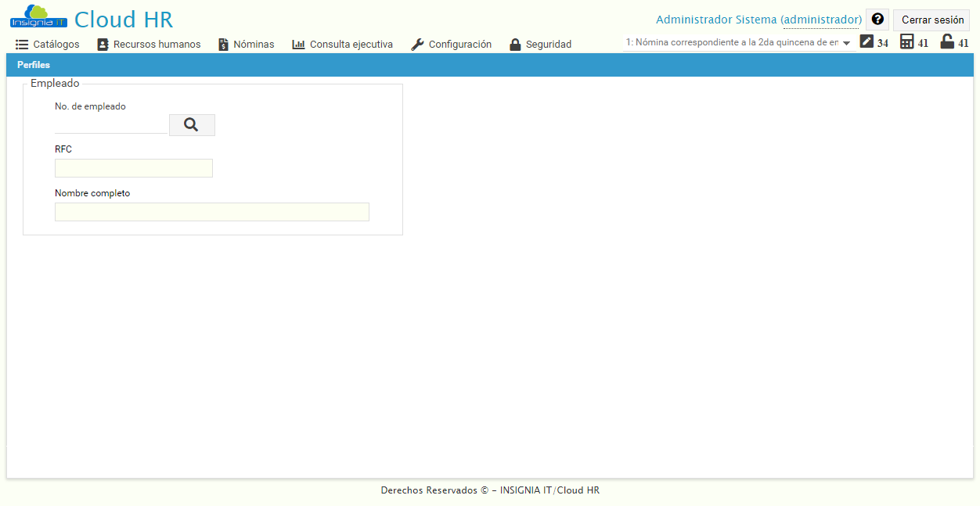Open the Catálogos menu
The image size is (980, 506).
[47, 44]
